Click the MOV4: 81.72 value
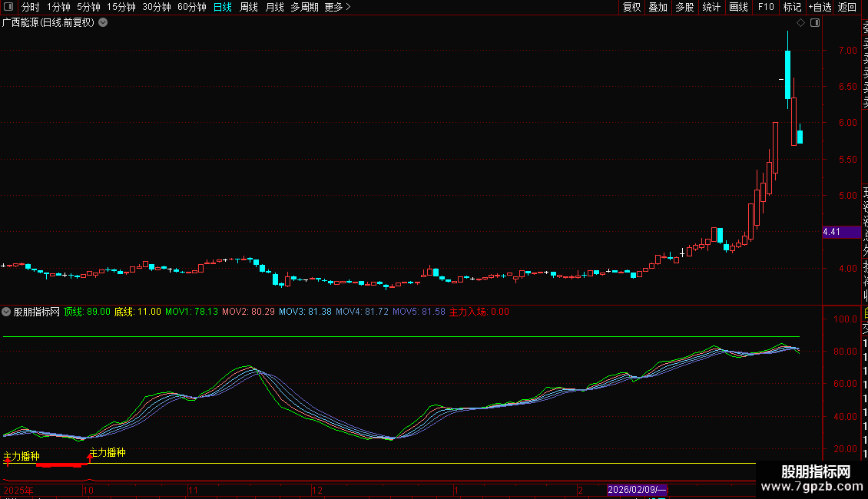Image resolution: width=868 pixels, height=499 pixels. (x=362, y=312)
